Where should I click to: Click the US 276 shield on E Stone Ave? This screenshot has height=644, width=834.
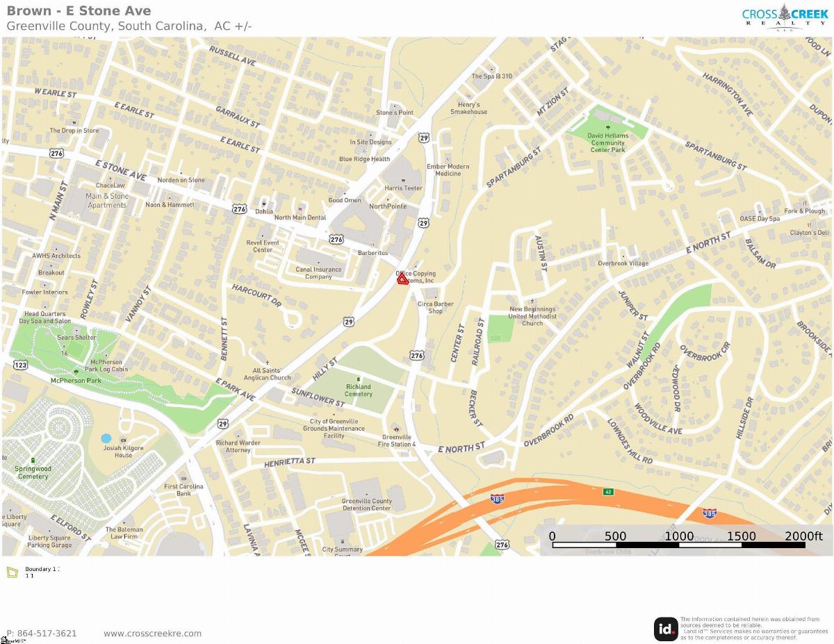240,209
